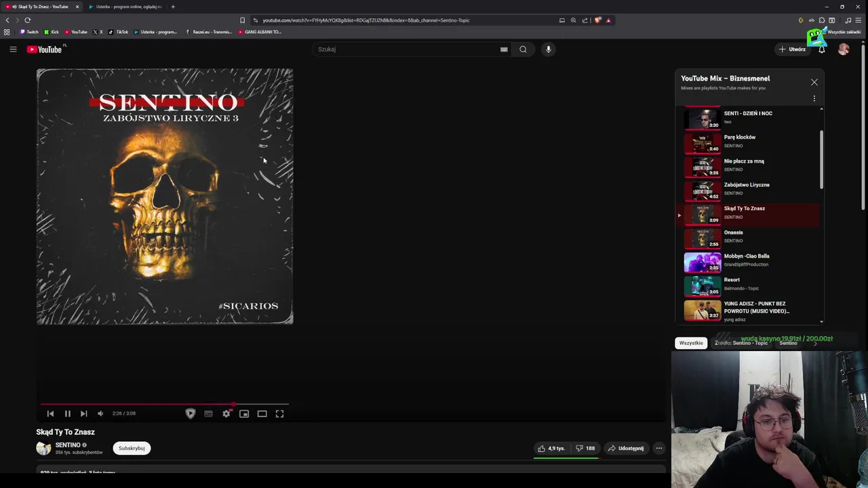Reload the current page
This screenshot has height=488, width=868.
tap(27, 20)
